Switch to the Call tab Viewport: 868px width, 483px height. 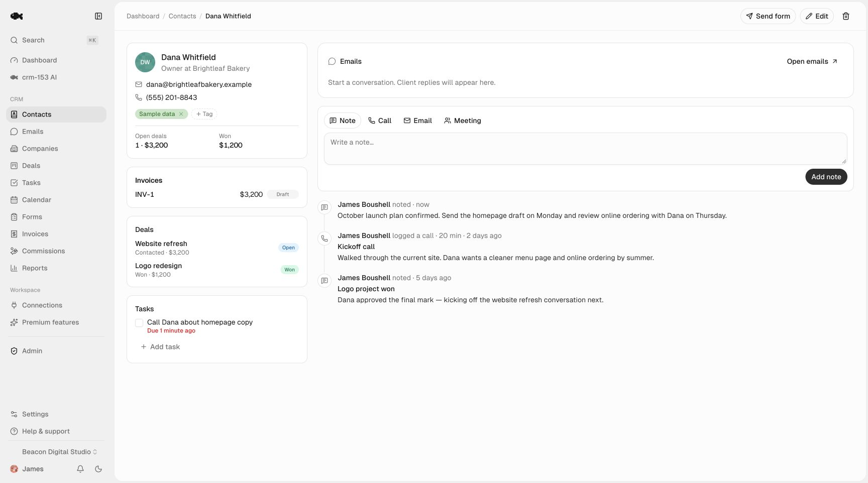pyautogui.click(x=380, y=120)
